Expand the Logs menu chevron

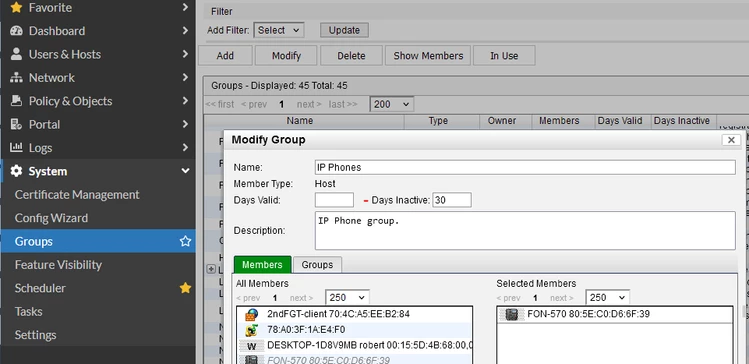pos(185,148)
